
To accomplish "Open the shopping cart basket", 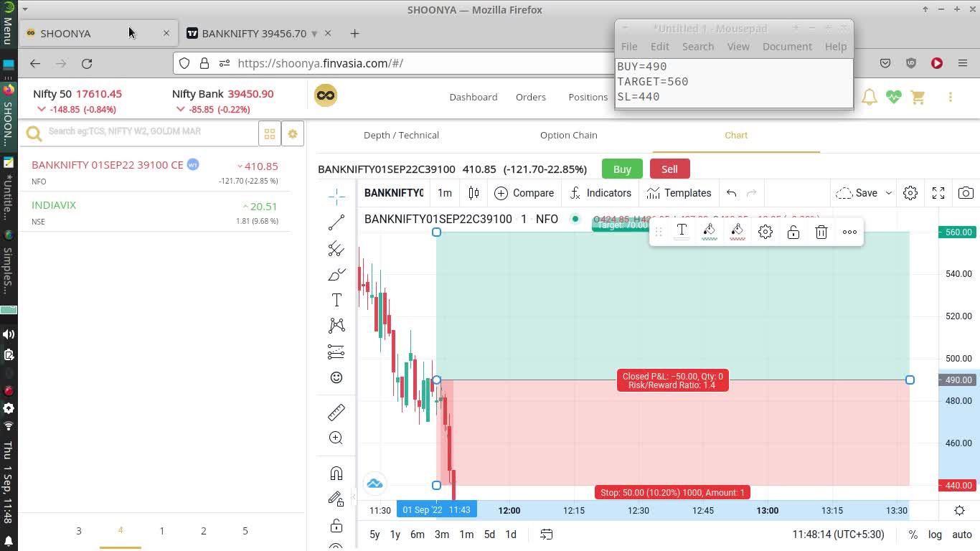I will [918, 97].
